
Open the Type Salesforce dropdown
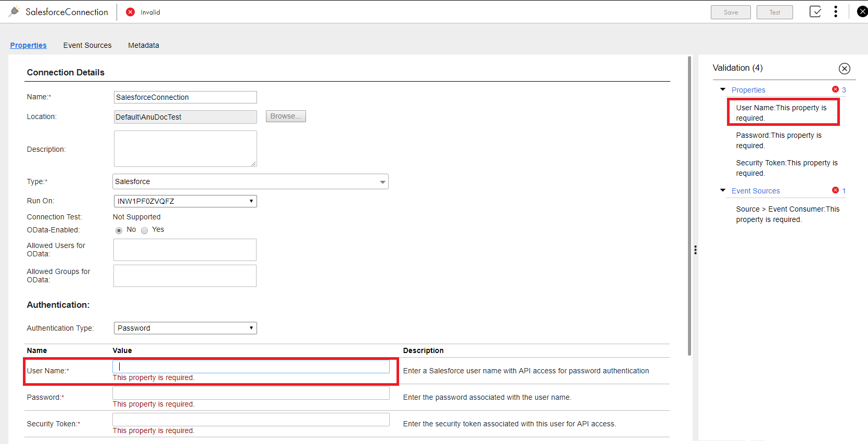(250, 181)
